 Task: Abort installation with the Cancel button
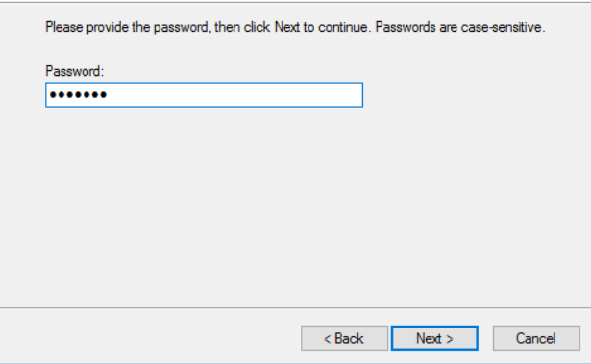(536, 338)
